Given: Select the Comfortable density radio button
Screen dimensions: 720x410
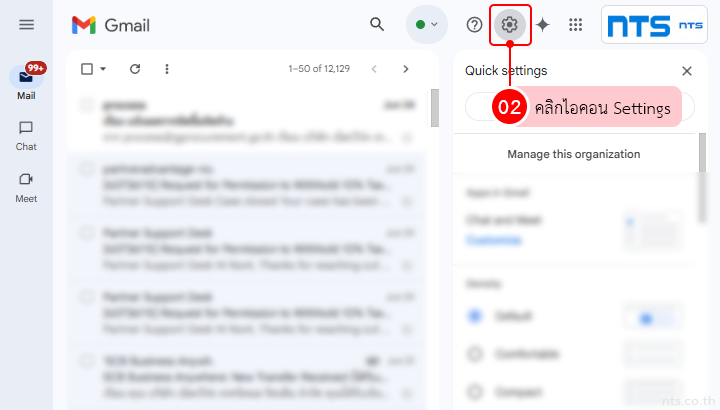Looking at the screenshot, I should [475, 354].
